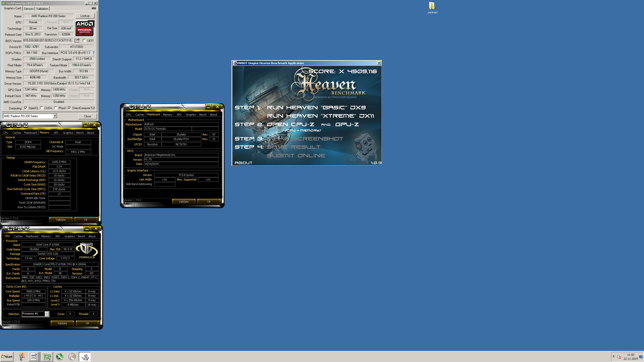Toggle the DirectCompute 5.0 checkbox

click(x=69, y=108)
